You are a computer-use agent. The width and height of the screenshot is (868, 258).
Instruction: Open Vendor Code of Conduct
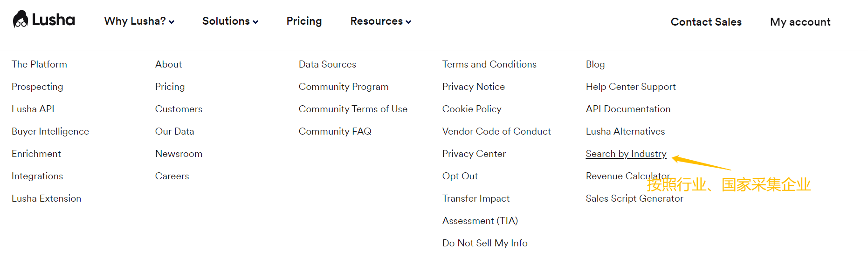[496, 131]
